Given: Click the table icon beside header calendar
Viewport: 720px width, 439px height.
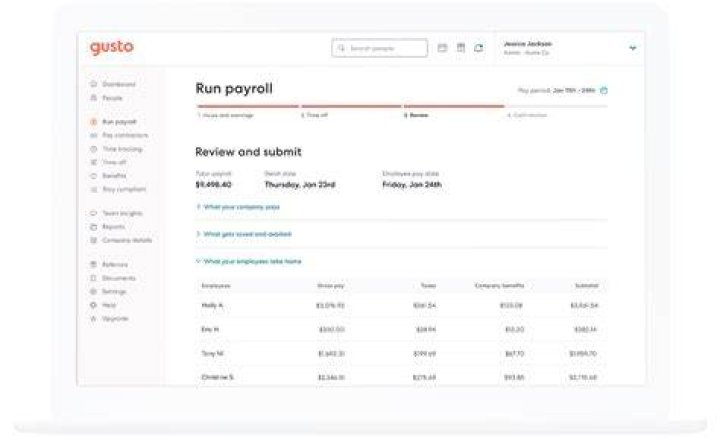Looking at the screenshot, I should pos(461,48).
